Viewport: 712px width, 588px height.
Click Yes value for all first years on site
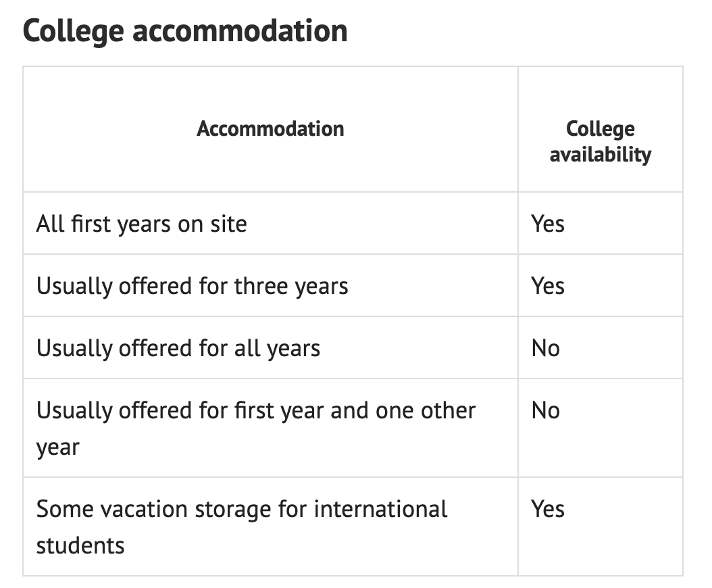[548, 224]
